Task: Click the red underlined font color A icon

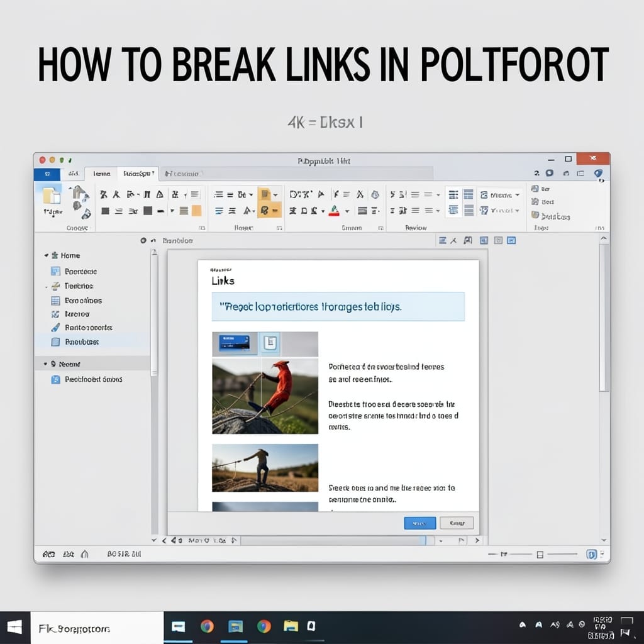Action: pos(335,211)
